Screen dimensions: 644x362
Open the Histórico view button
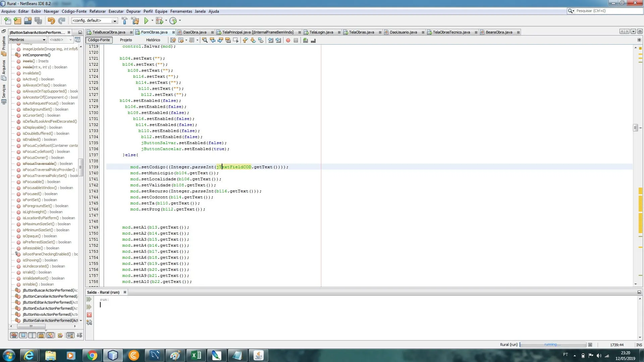[153, 40]
